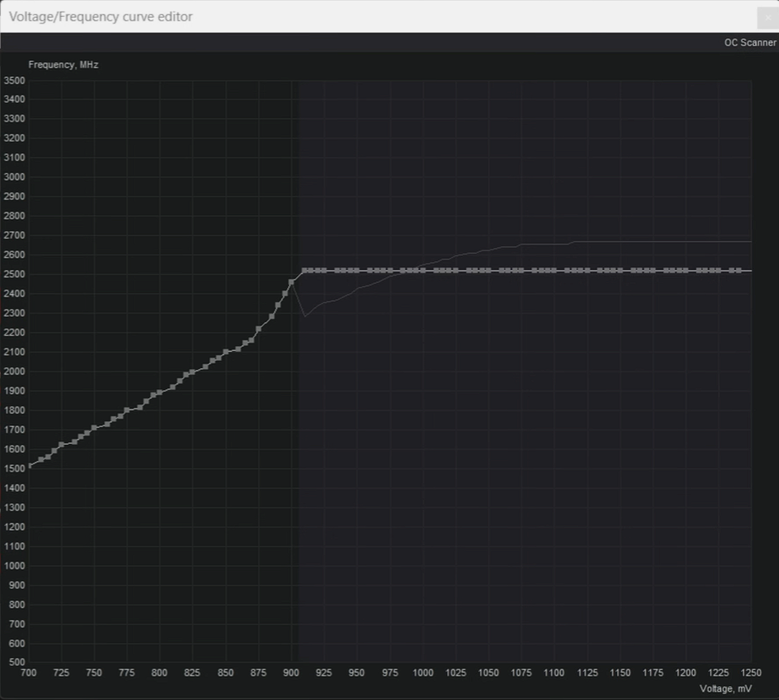Screen dimensions: 779x700
Task: Click the window title "Voltage/Frequency curve editor"
Action: point(101,17)
